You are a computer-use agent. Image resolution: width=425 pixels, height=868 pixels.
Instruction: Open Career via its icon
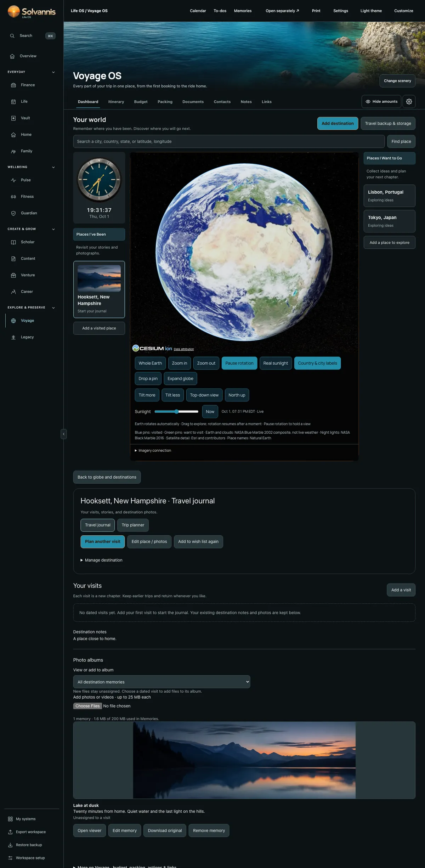[x=13, y=292]
